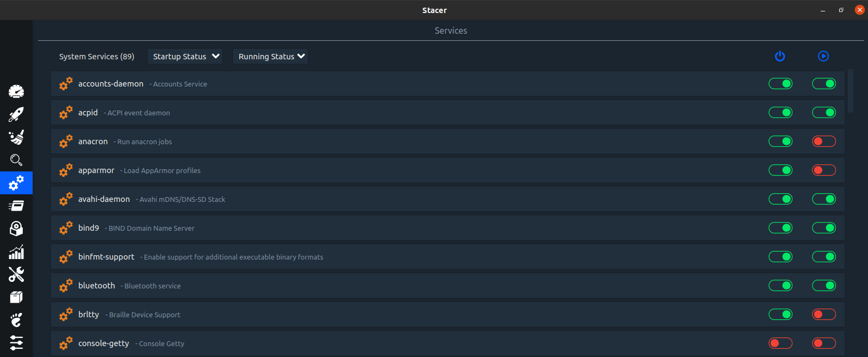Viewport: 868px width, 357px height.
Task: Click the 'BIND Domain Name Server' description
Action: (152, 229)
